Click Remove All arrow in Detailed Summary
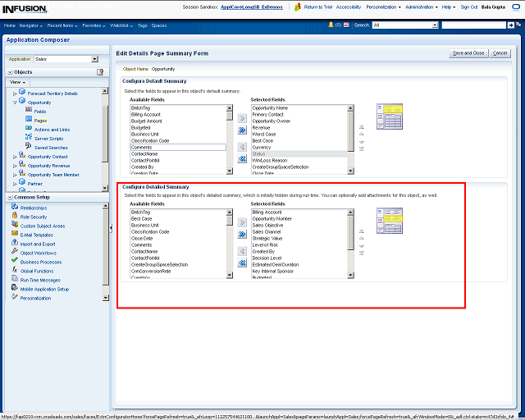The image size is (525, 420). click(x=242, y=263)
